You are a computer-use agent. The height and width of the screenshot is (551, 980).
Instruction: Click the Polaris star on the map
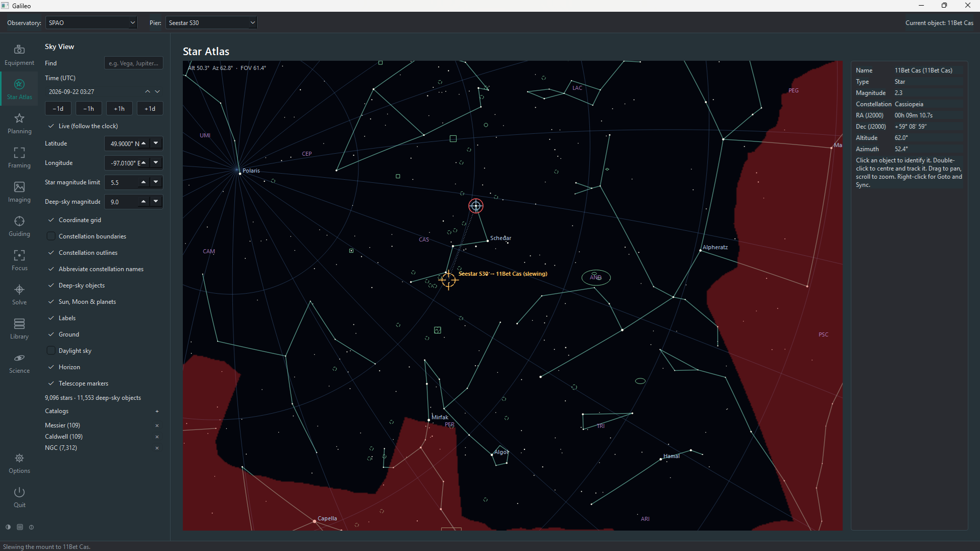click(240, 173)
